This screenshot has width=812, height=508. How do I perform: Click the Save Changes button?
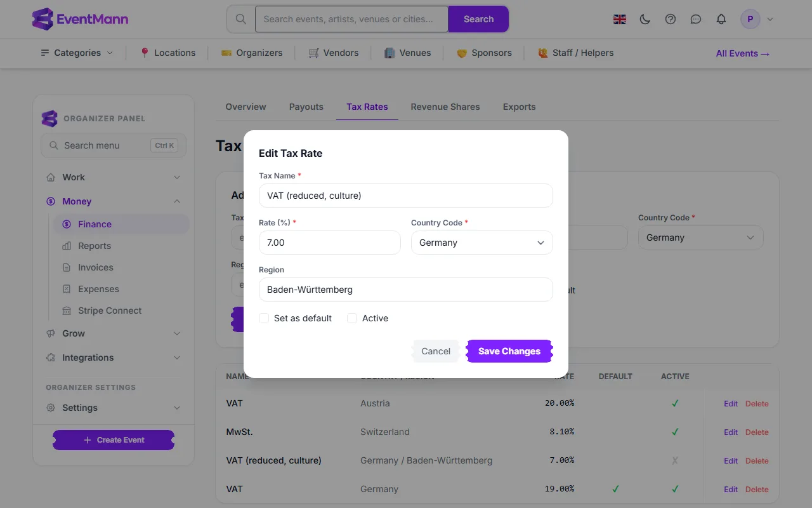point(509,351)
